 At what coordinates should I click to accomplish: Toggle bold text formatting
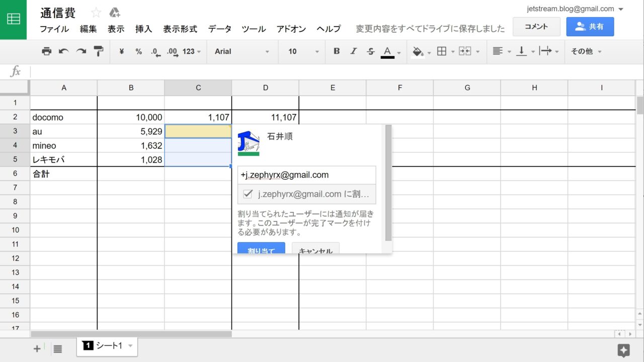coord(337,51)
